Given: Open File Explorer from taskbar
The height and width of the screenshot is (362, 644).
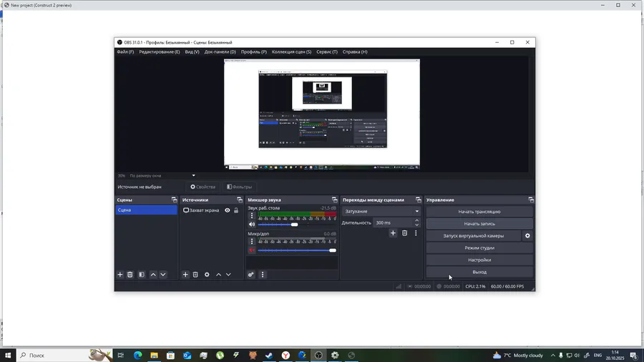Looking at the screenshot, I should pos(154,355).
